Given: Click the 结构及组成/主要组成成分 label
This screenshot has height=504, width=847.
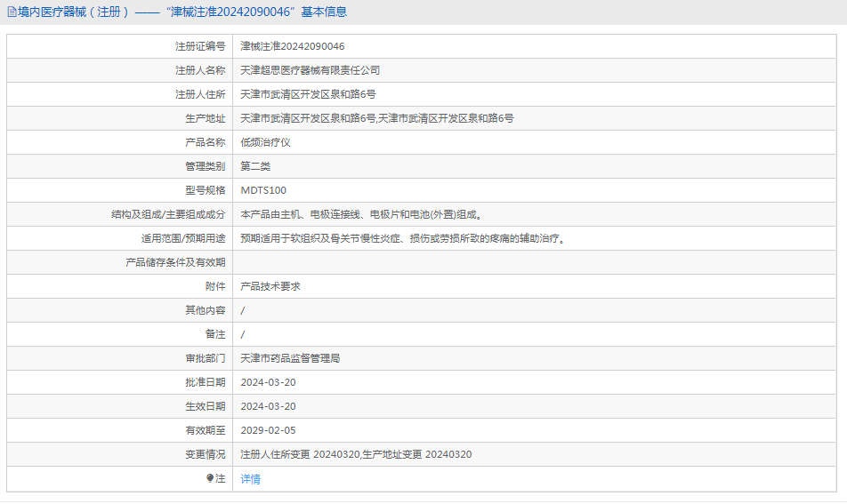Looking at the screenshot, I should 168,214.
